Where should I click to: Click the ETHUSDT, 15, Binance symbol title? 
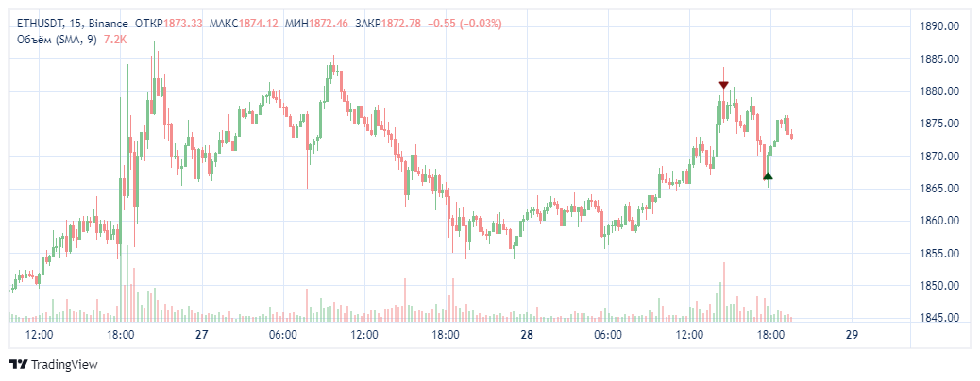74,23
